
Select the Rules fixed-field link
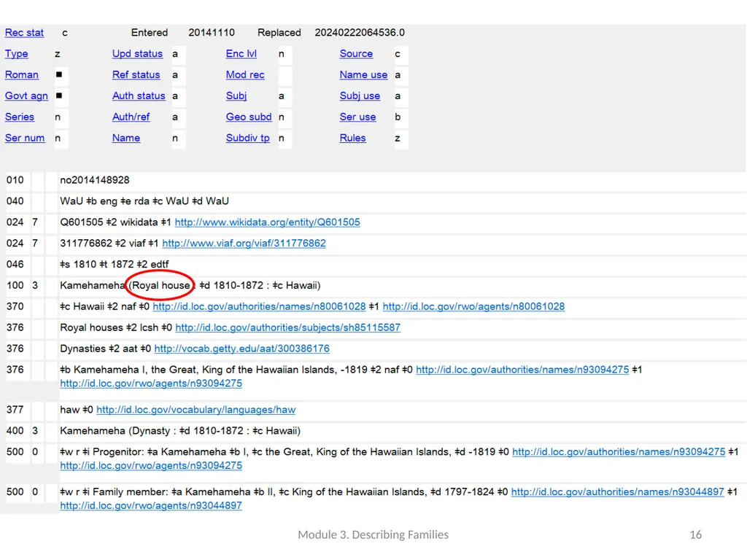352,138
